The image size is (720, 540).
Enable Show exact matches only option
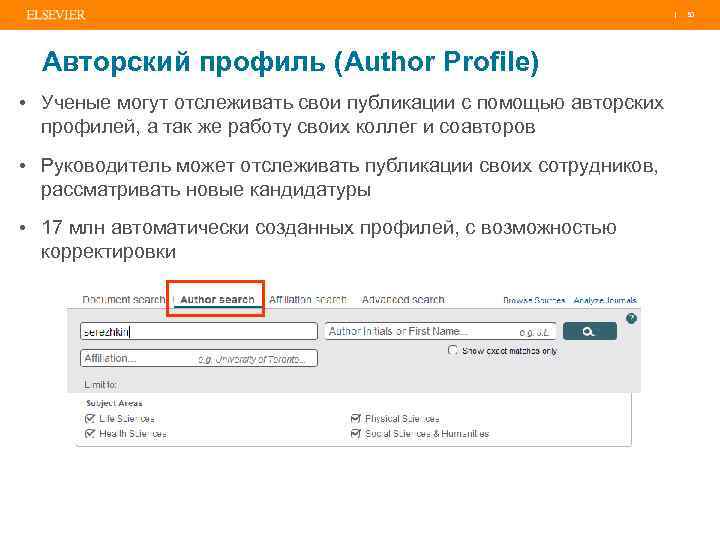pyautogui.click(x=452, y=350)
